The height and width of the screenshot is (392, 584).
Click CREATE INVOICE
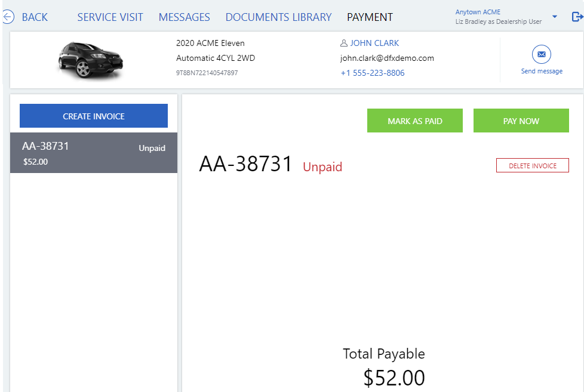93,115
